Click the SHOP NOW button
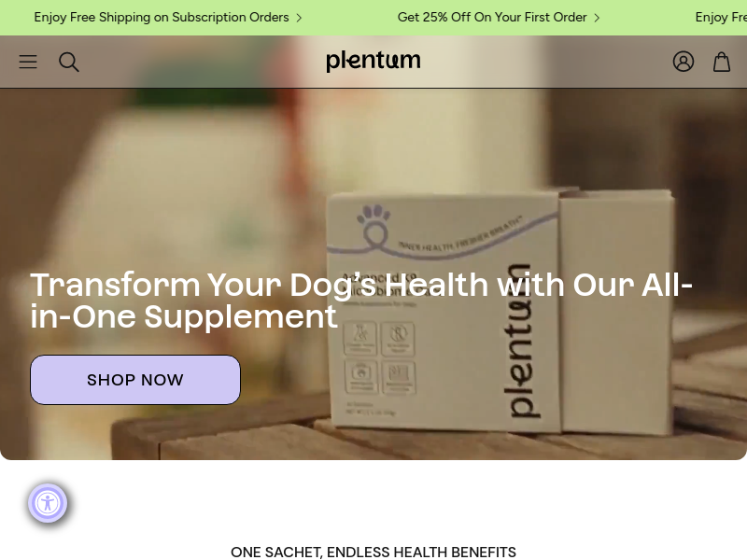 pyautogui.click(x=135, y=380)
